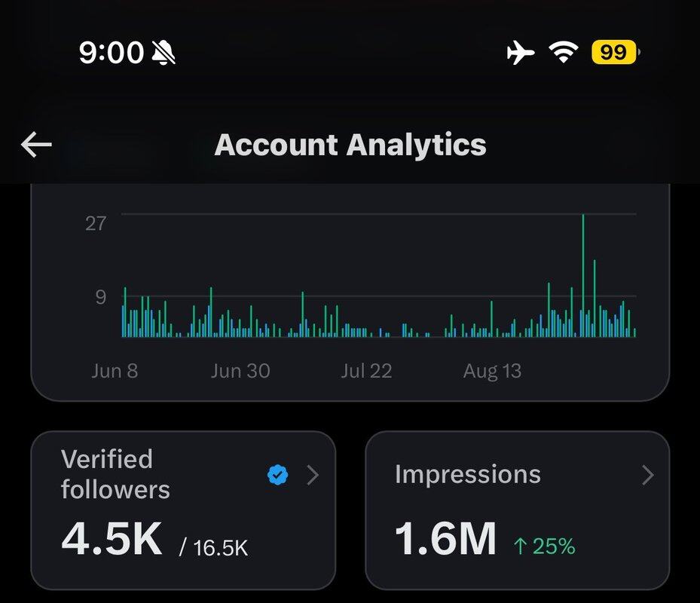Tap the airplane mode status icon
700x603 pixels.
click(x=521, y=52)
